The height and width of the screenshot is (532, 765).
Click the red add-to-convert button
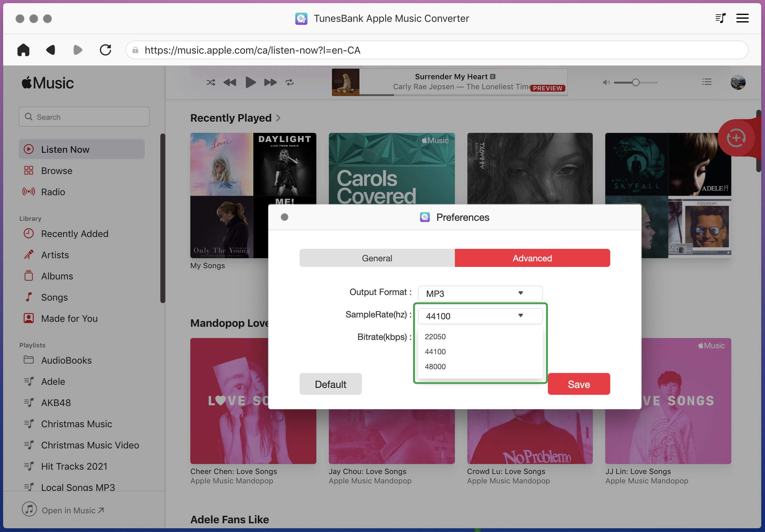point(736,138)
